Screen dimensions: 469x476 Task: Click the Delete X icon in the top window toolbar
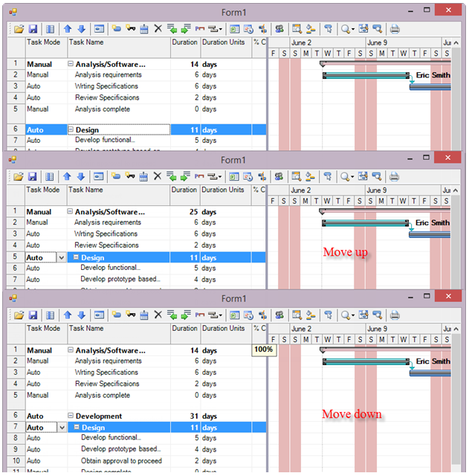pos(158,29)
